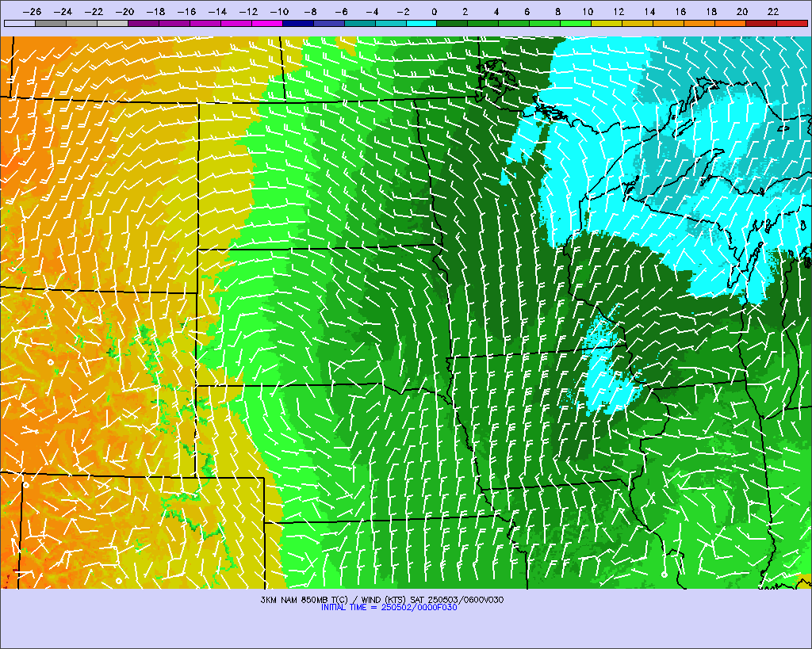Click the positive '2' legend label
The width and height of the screenshot is (812, 649).
coord(465,11)
